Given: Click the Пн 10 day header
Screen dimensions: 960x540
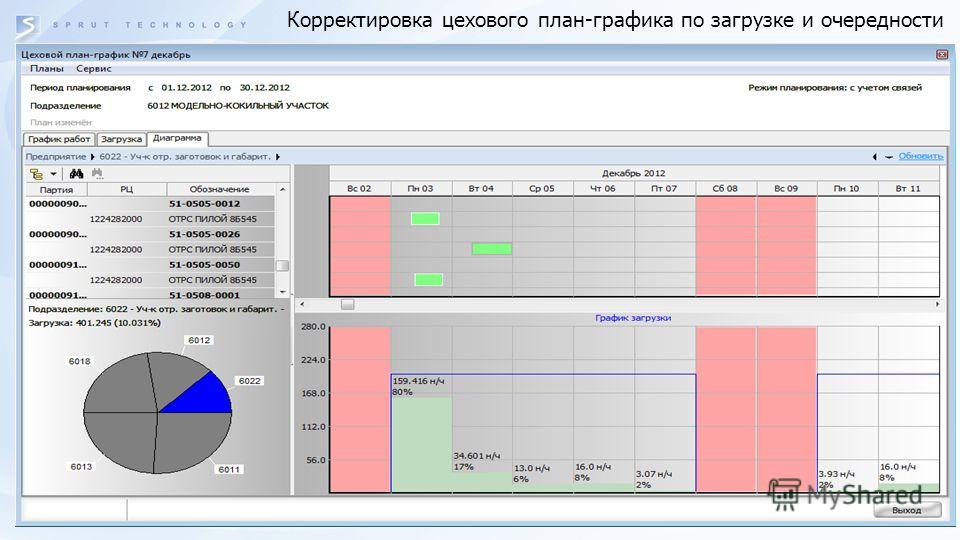Looking at the screenshot, I should pyautogui.click(x=847, y=189).
